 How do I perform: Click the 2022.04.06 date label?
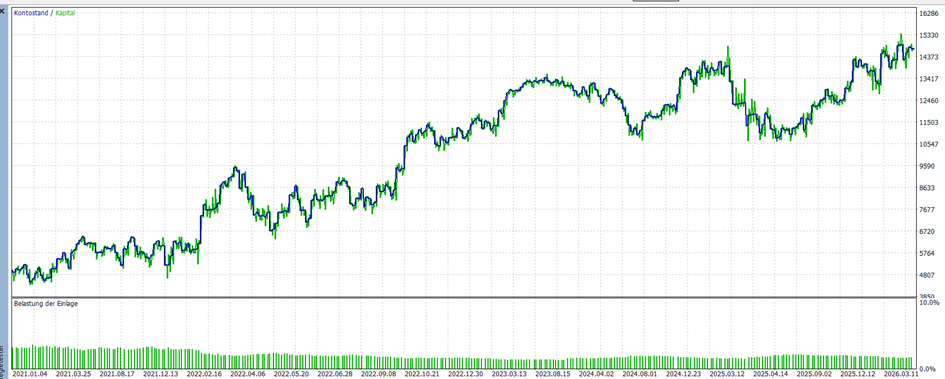248,374
